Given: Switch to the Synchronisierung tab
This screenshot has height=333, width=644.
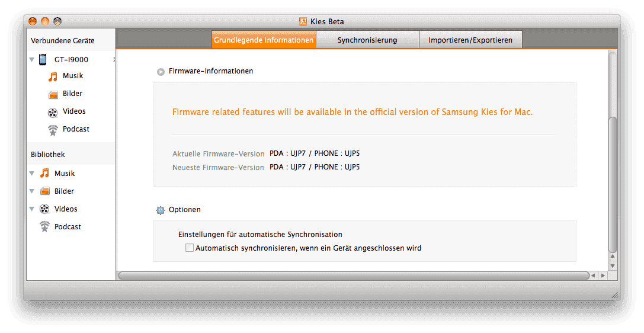Looking at the screenshot, I should [x=367, y=40].
